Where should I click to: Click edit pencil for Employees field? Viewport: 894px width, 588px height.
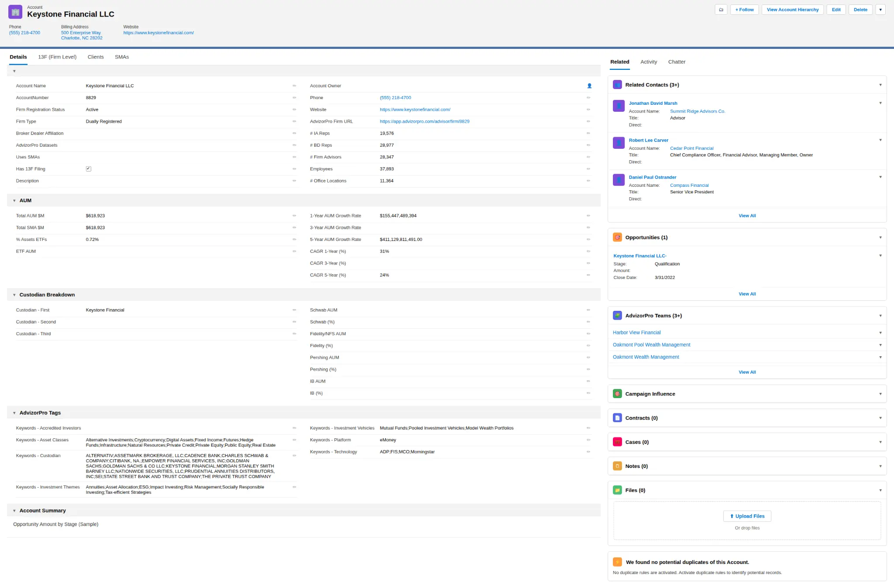pyautogui.click(x=588, y=169)
